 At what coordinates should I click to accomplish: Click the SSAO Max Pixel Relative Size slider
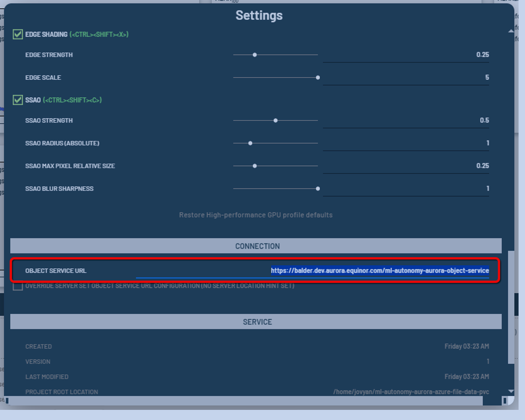tap(255, 166)
